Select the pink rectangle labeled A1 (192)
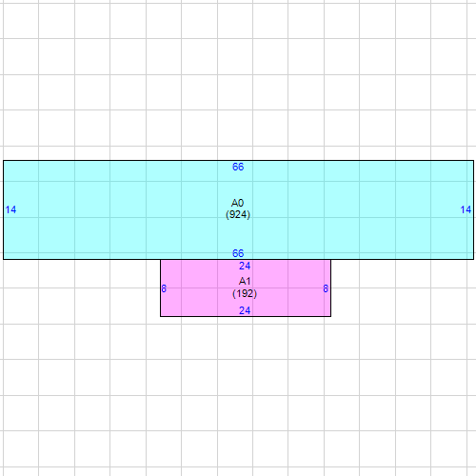The image size is (476, 476). click(246, 288)
